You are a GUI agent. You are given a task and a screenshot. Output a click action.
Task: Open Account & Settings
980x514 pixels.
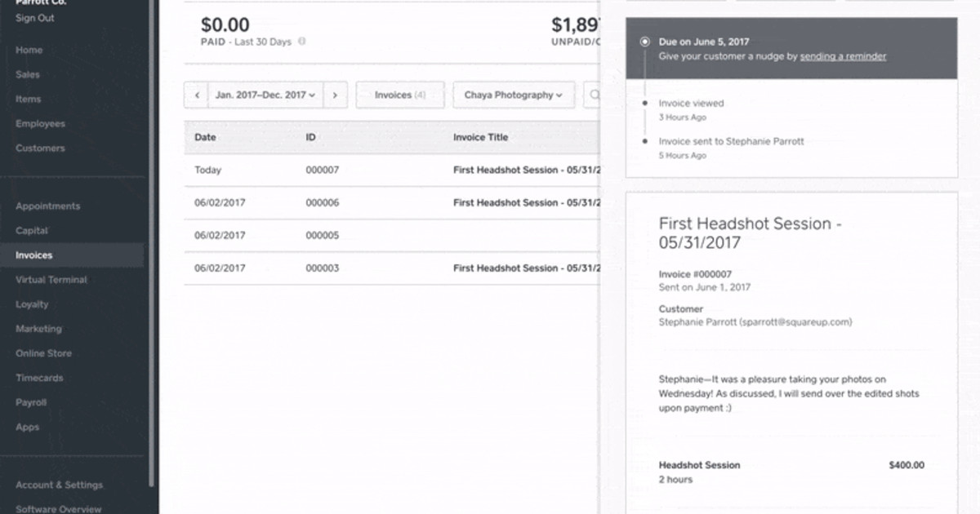click(x=58, y=484)
